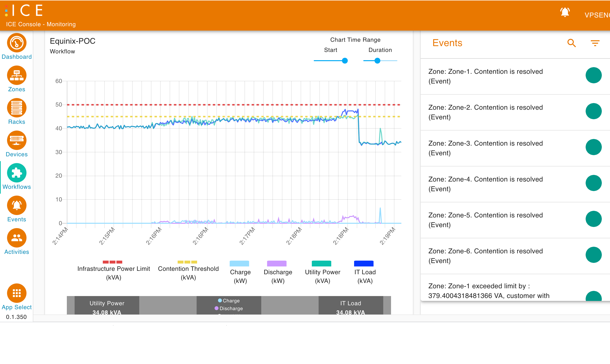Click the Start time range slider handle
The height and width of the screenshot is (364, 610).
tap(345, 61)
